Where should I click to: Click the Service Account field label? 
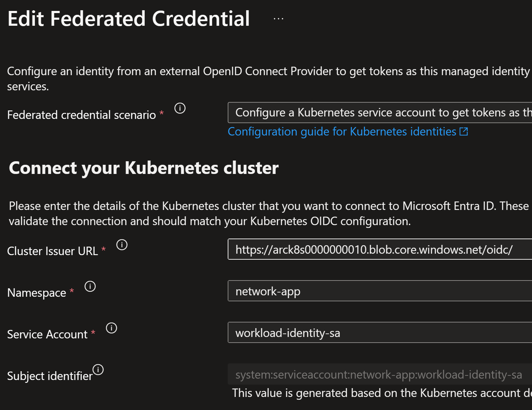(47, 334)
